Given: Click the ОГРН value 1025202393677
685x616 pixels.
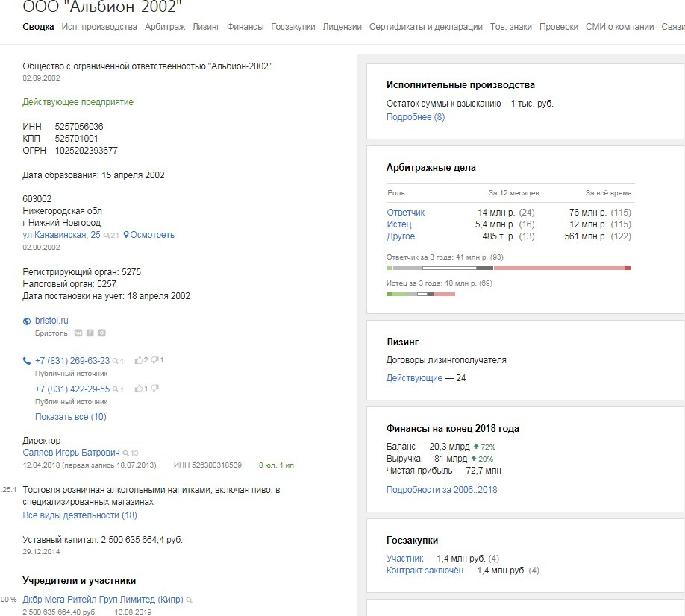Looking at the screenshot, I should [86, 151].
